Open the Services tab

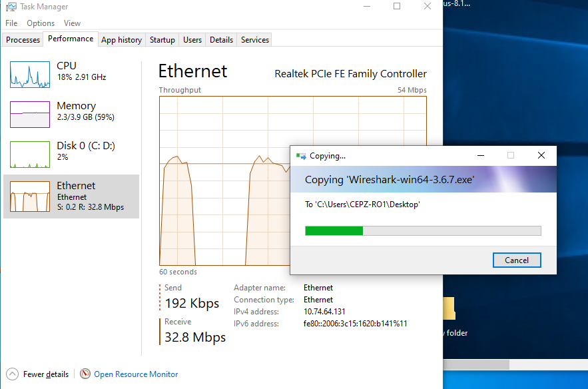click(x=255, y=40)
